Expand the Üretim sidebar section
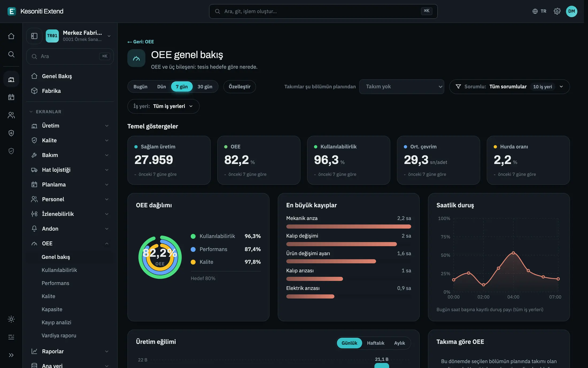Viewport: 588px width, 368px height. (70, 126)
